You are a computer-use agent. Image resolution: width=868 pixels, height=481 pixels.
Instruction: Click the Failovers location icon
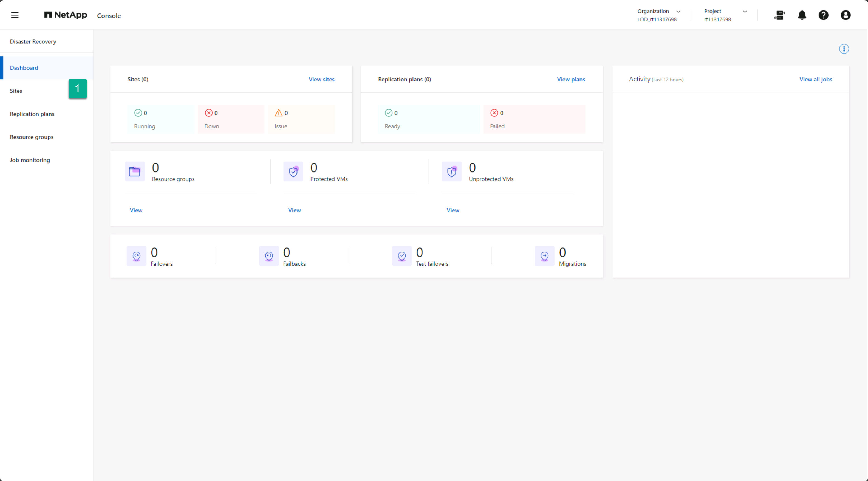pos(137,256)
